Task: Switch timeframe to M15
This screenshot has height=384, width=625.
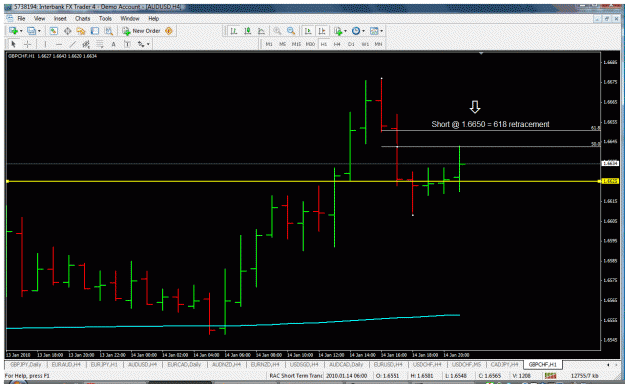Action: (x=296, y=44)
